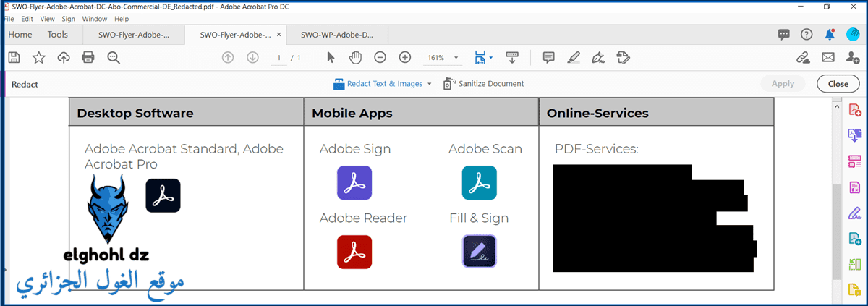Open Help question mark icon
868x306 pixels.
(807, 34)
